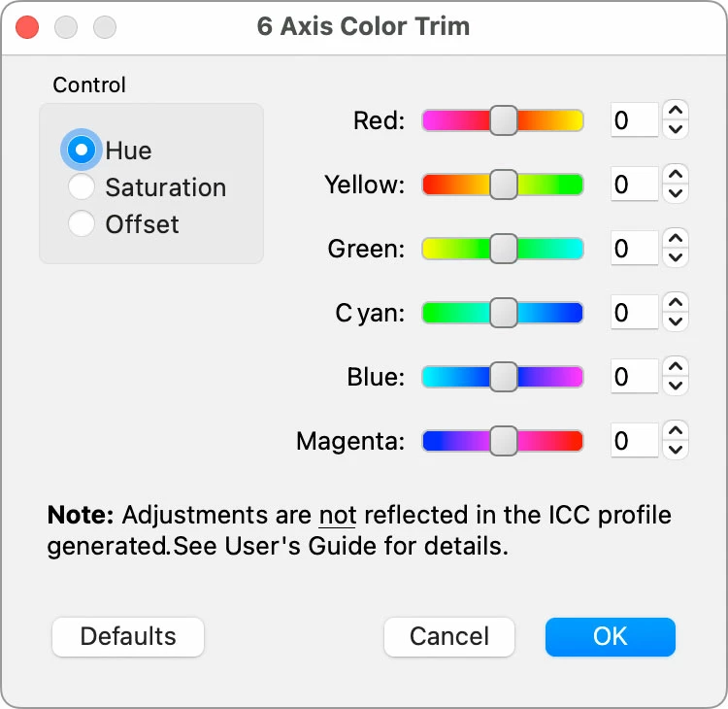Step down the Magenta value
This screenshot has width=728, height=709.
pyautogui.click(x=677, y=451)
